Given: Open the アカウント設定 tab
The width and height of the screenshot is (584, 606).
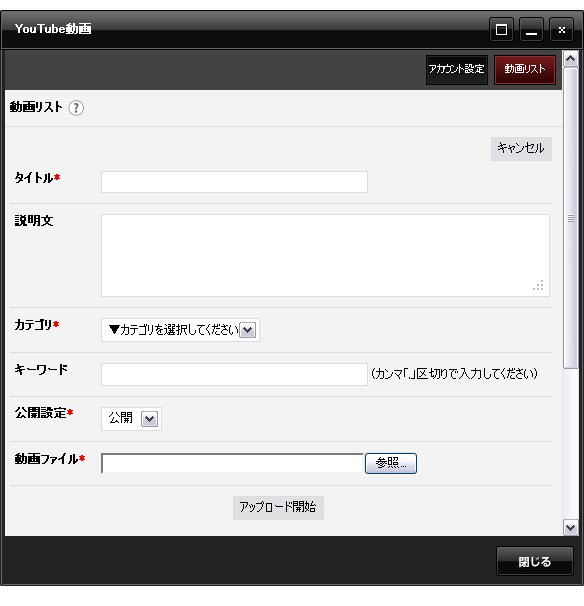Looking at the screenshot, I should pos(456,70).
